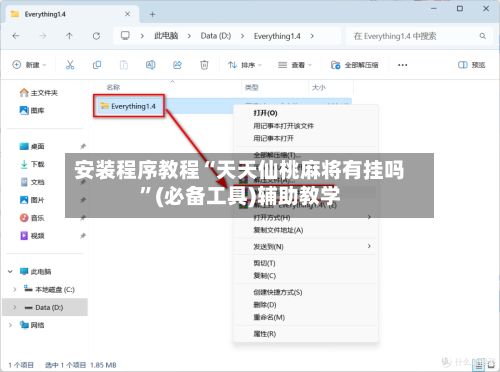Close the Everything1.4 tab
Viewport: 500px width, 372px height.
tap(127, 14)
